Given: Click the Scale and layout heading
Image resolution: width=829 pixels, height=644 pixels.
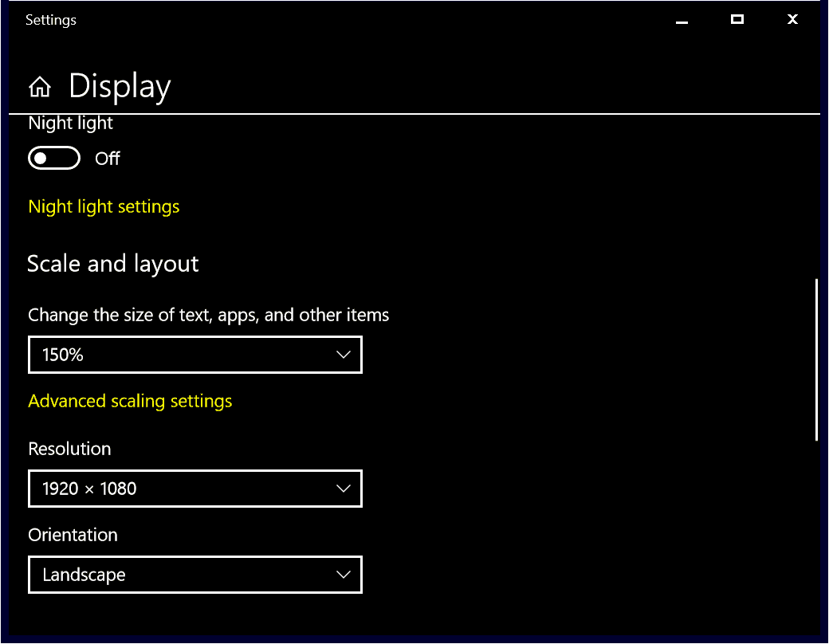Looking at the screenshot, I should click(x=112, y=264).
